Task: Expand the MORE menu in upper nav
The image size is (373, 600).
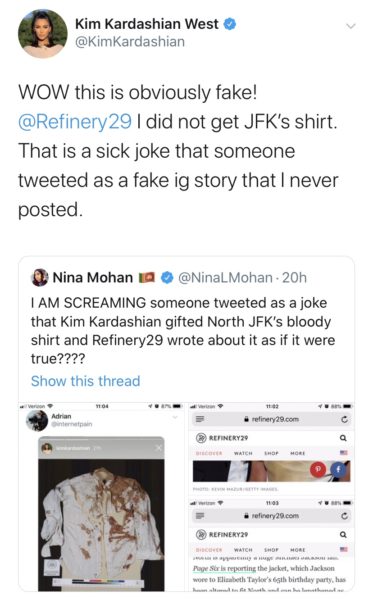Action: pos(298,453)
